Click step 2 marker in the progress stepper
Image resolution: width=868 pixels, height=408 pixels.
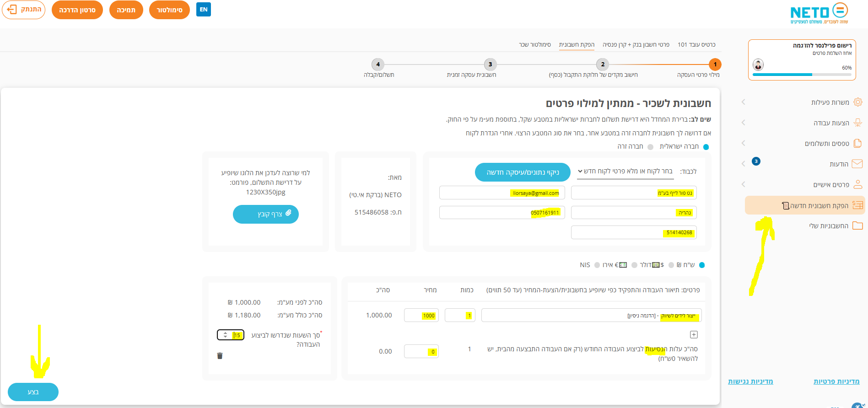[x=603, y=64]
